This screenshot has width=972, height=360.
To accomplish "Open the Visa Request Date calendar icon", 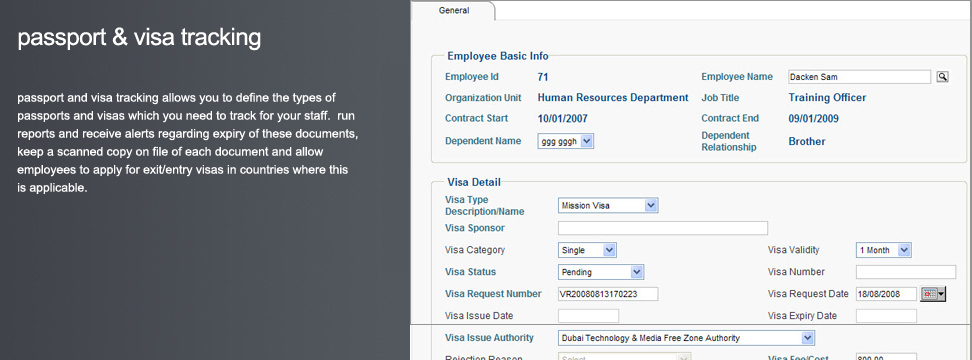I will [x=933, y=294].
